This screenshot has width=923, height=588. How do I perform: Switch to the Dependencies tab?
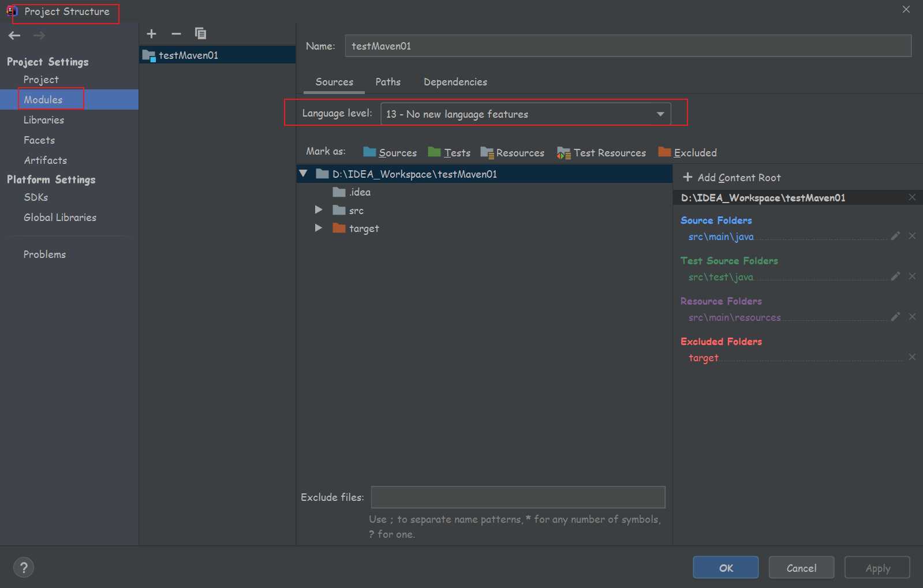[455, 82]
